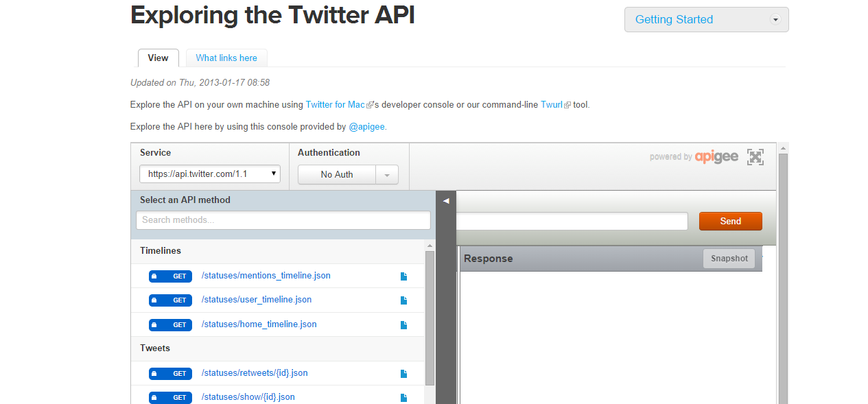Screen dimensions: 868x404
Task: Open the Twurl link
Action: (552, 105)
